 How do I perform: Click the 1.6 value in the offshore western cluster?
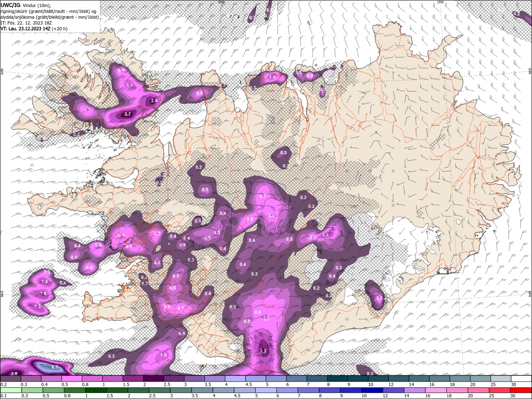tap(43, 294)
